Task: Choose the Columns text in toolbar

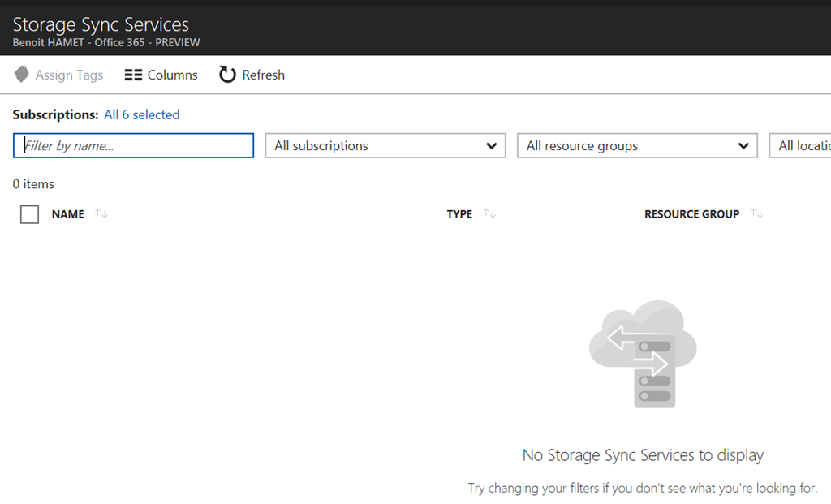Action: click(x=172, y=75)
